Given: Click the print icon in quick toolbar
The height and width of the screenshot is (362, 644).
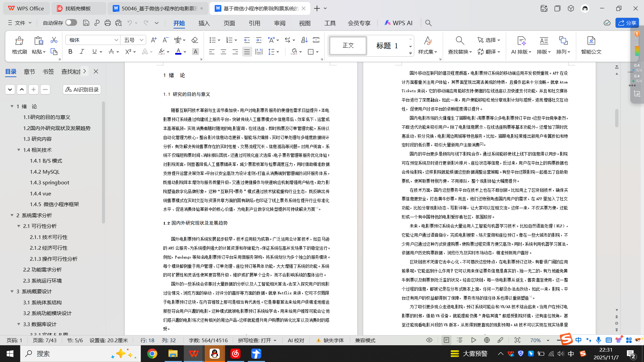Looking at the screenshot, I should click(107, 23).
